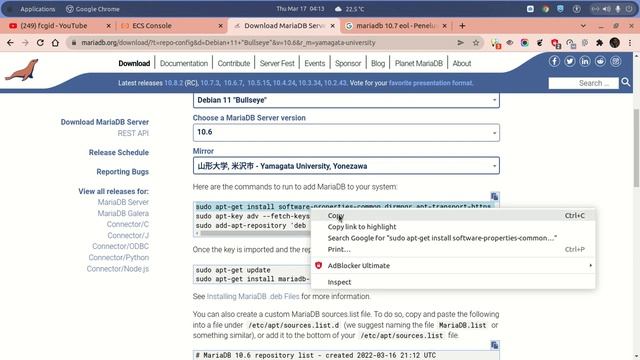Click into the site Search field
This screenshot has width=640, height=360.
point(584,83)
